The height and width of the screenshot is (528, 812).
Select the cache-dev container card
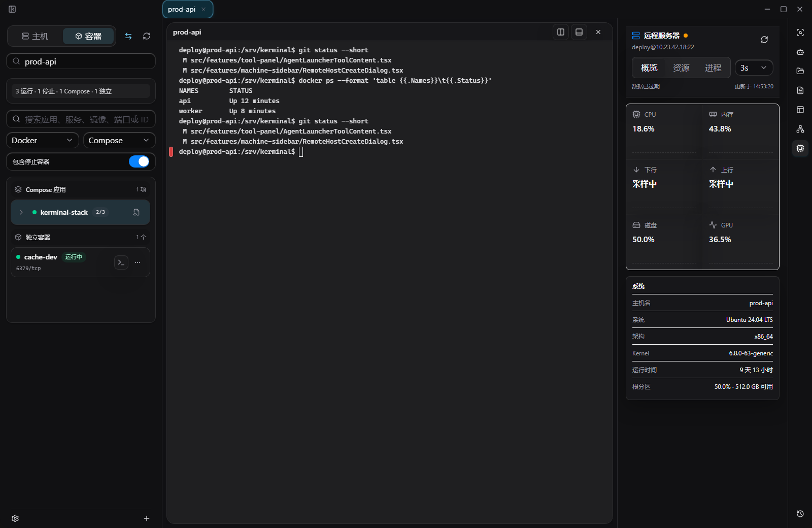80,262
